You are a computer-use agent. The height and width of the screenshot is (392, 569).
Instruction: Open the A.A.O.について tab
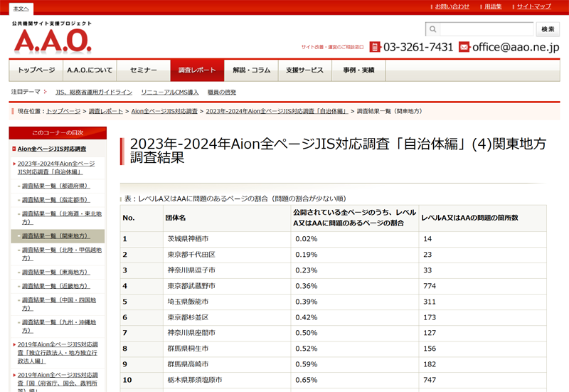(90, 70)
